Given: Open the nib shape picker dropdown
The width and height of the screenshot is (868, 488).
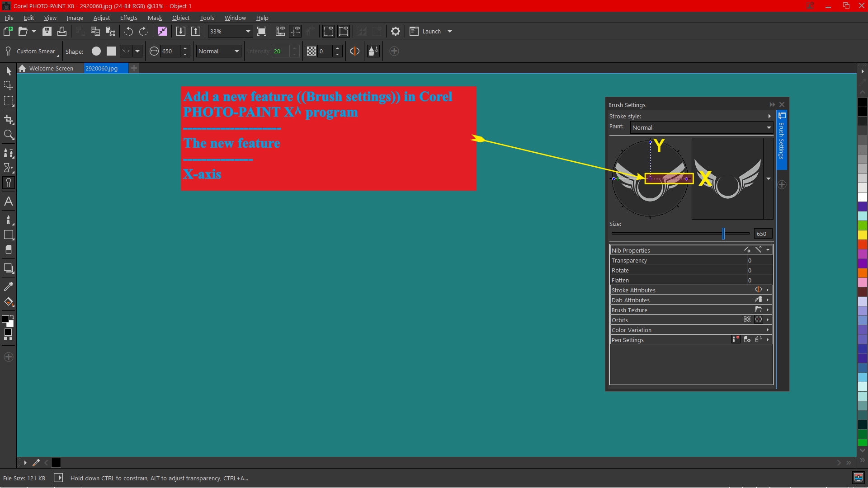Looking at the screenshot, I should tap(137, 51).
